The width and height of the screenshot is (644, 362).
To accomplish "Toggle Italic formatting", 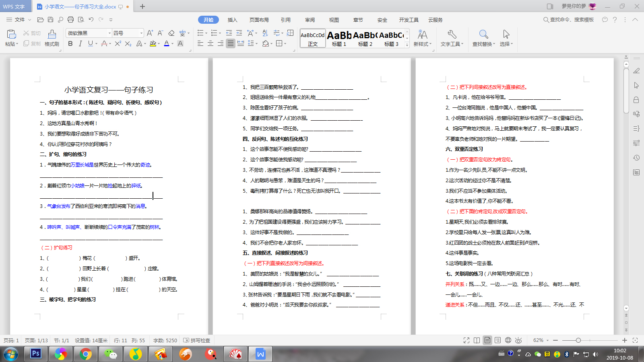I will pyautogui.click(x=80, y=43).
